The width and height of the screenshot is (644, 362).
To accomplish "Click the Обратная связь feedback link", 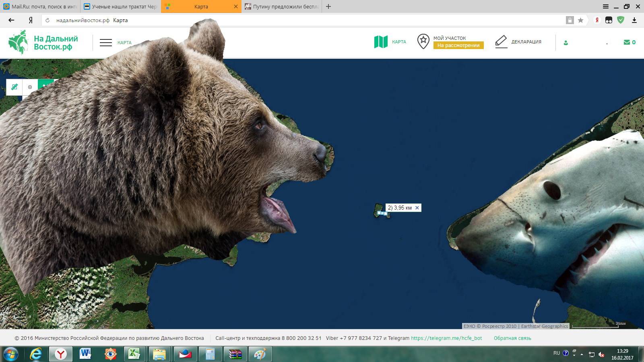I will [x=512, y=338].
